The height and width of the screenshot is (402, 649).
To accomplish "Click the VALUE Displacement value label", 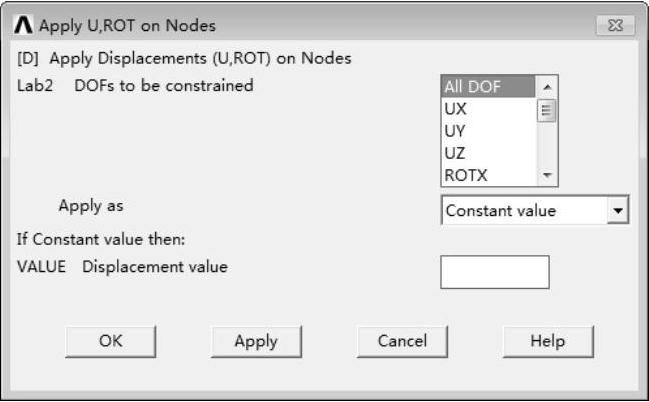I will click(x=122, y=266).
